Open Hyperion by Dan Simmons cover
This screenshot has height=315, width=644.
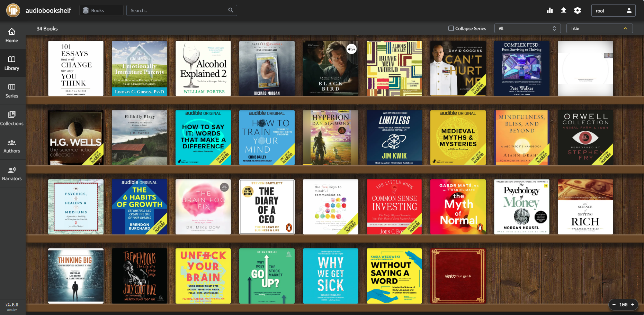pos(331,138)
